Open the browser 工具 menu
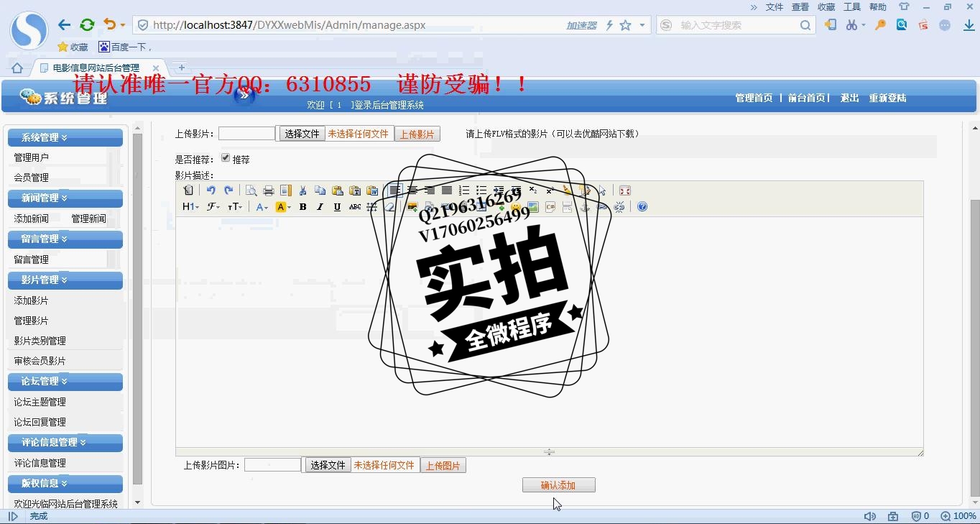 852,6
